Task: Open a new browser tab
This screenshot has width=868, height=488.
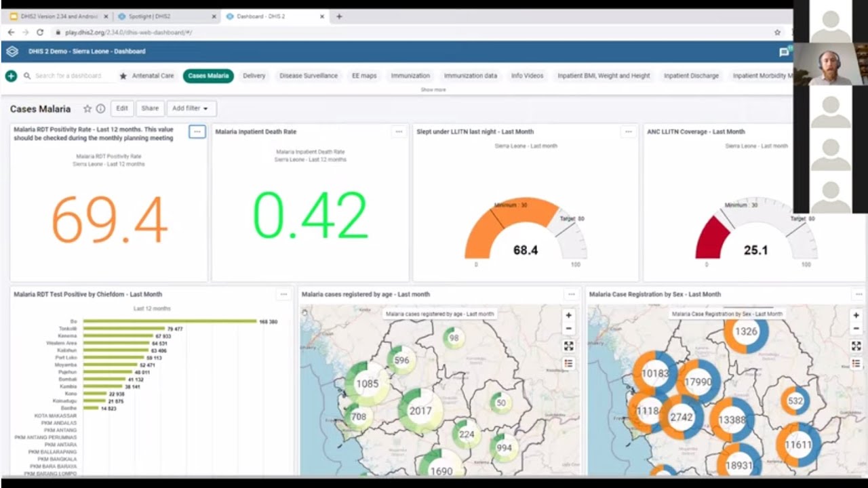Action: point(339,16)
